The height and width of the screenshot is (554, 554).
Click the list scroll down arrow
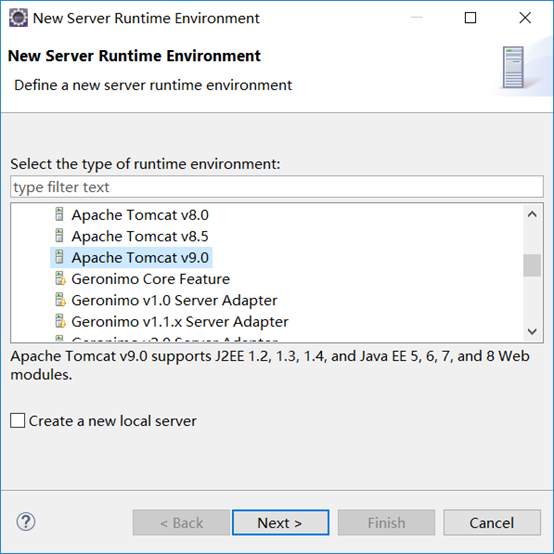click(532, 331)
